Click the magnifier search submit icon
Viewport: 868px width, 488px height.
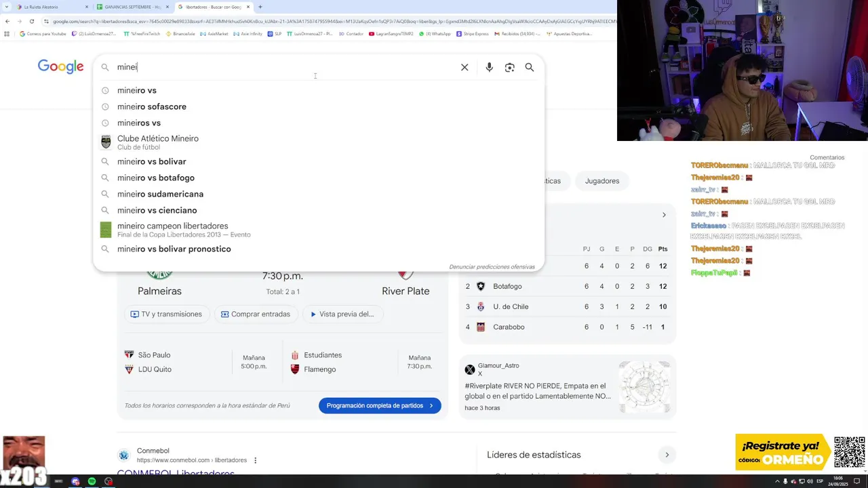(530, 67)
